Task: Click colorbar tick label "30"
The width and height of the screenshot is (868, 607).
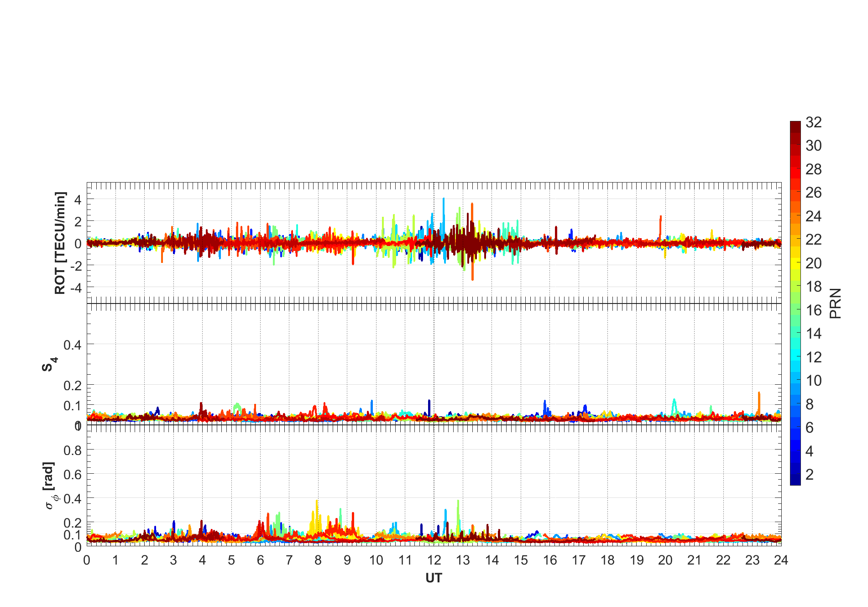Action: [814, 146]
